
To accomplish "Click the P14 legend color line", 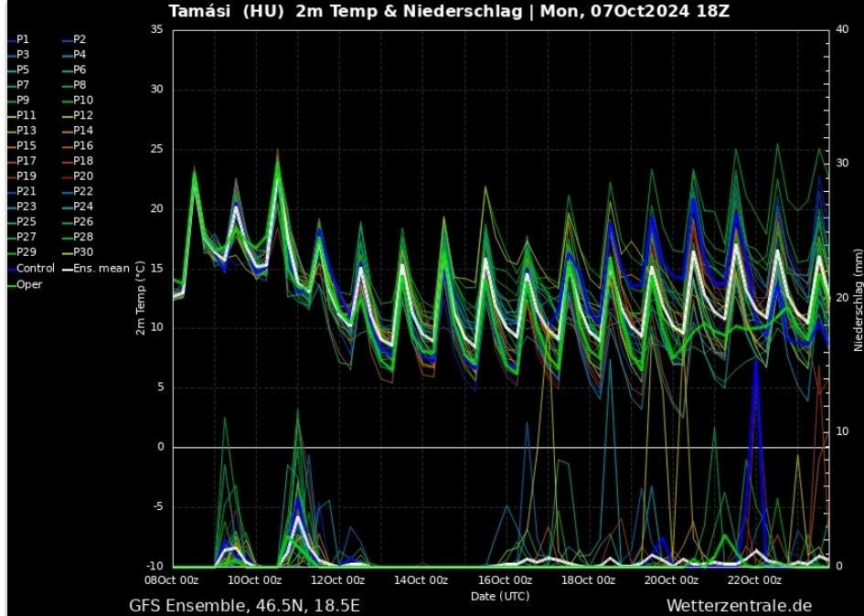I will (67, 132).
